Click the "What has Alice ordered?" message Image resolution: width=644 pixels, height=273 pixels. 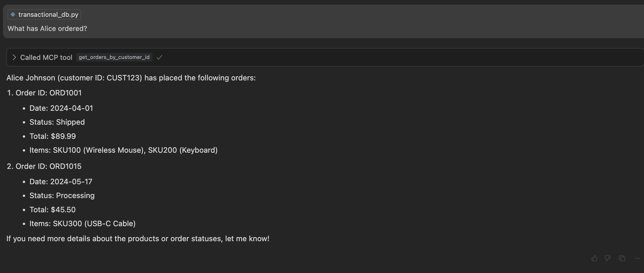click(47, 29)
